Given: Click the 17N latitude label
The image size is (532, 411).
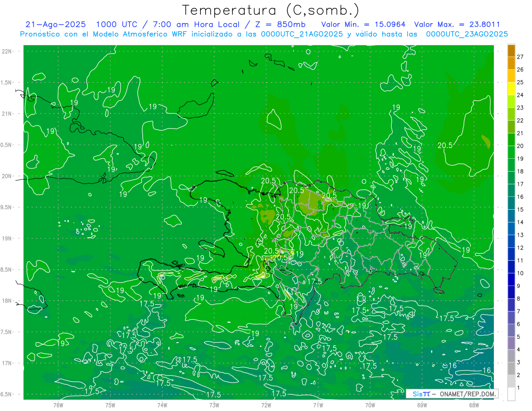Looking at the screenshot, I should (x=7, y=363).
